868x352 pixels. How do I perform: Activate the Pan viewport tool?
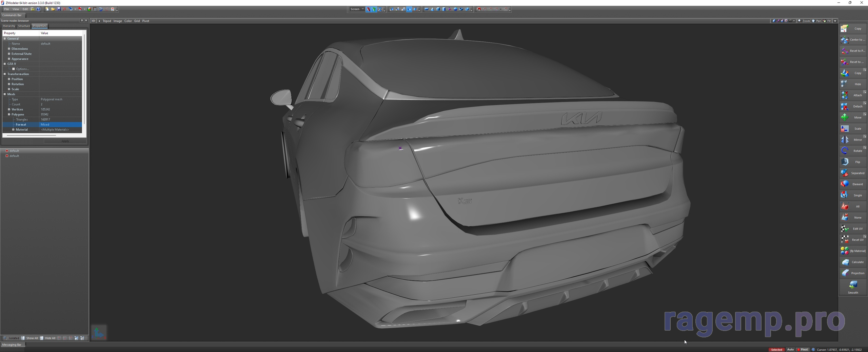816,21
